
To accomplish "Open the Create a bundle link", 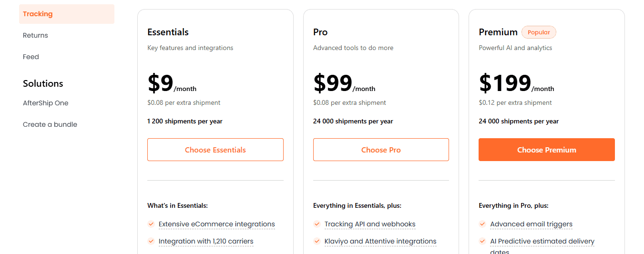I will (50, 124).
